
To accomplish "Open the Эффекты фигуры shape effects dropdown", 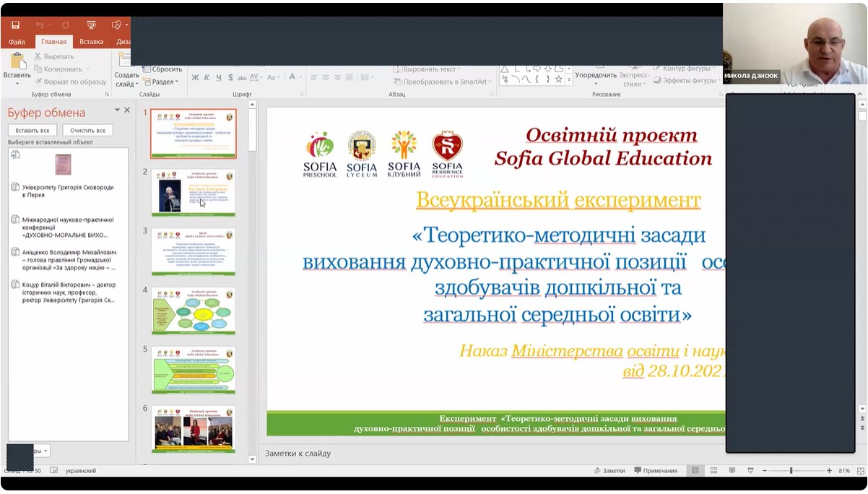I will click(685, 81).
